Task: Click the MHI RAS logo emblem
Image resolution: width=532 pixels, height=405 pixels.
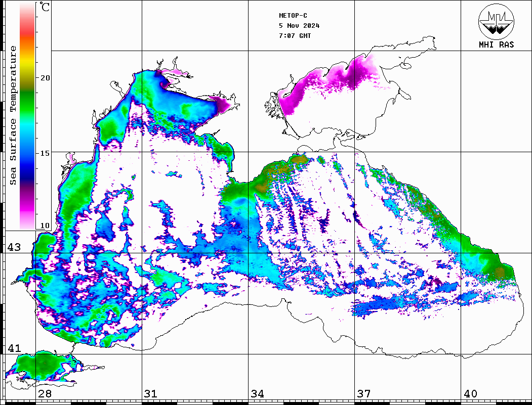Action: click(x=496, y=21)
